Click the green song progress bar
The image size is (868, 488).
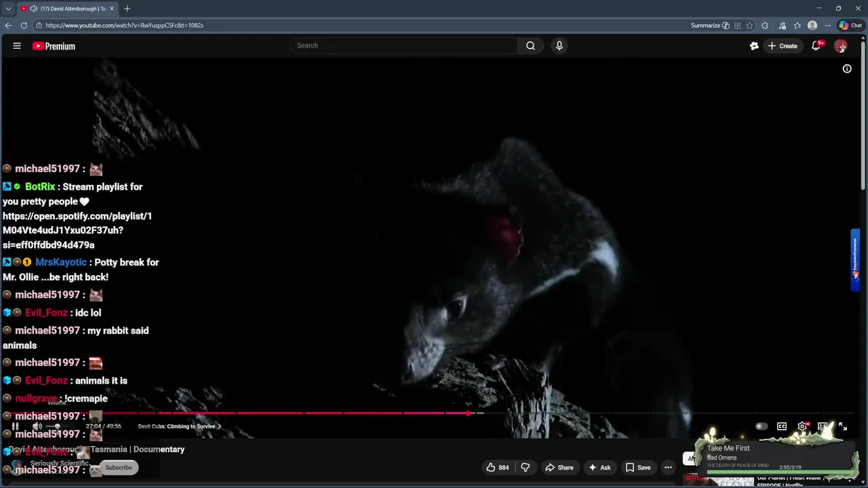[780, 472]
